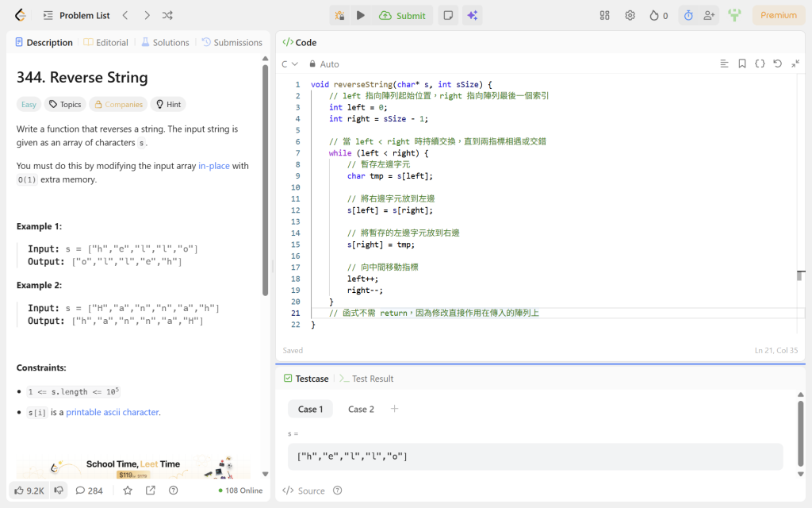Screen dimensions: 812x508
Task: Click the Premium button
Action: pos(779,15)
